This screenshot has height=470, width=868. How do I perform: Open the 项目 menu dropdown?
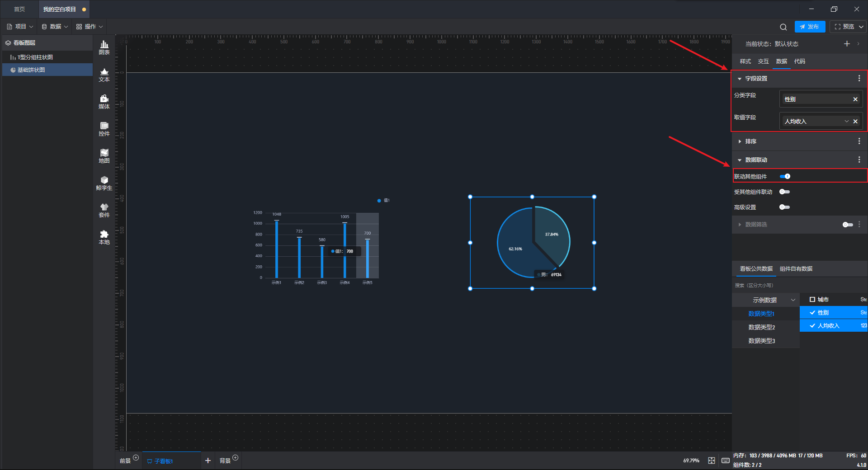(20, 27)
